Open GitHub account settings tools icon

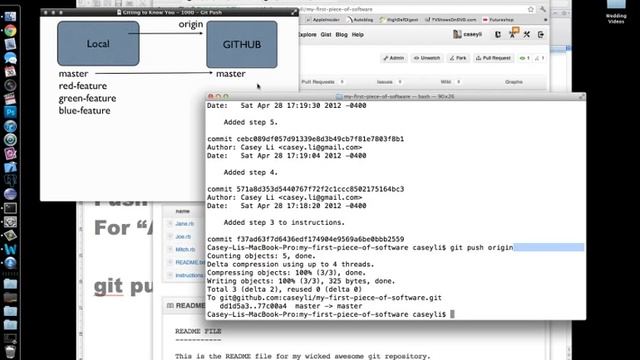(527, 35)
